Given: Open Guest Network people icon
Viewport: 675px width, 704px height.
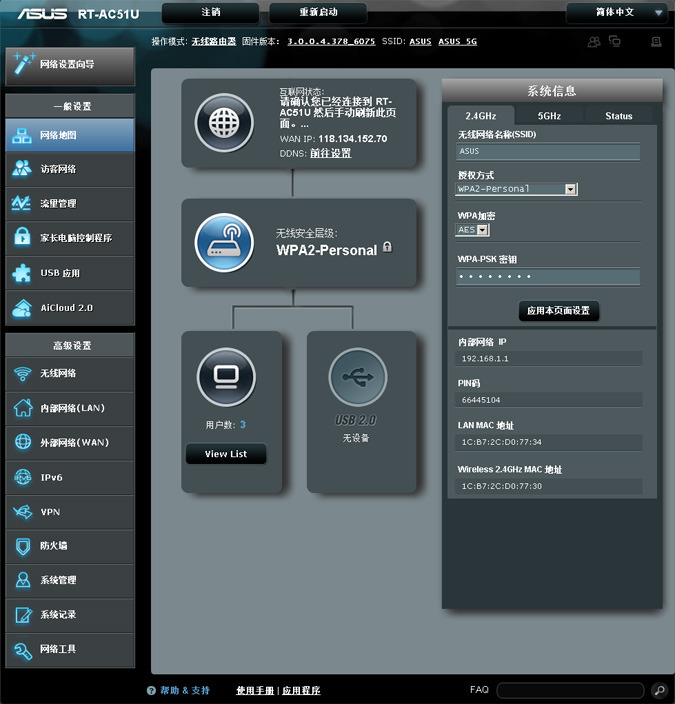Looking at the screenshot, I should [x=22, y=168].
